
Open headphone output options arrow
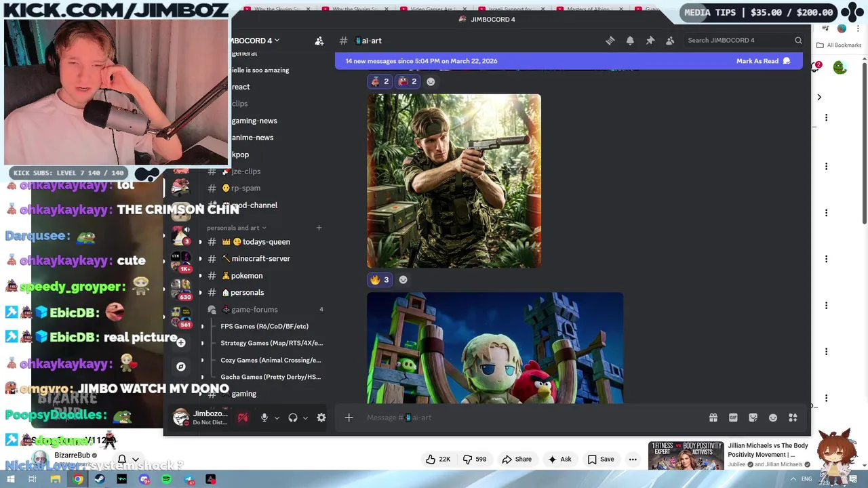(x=305, y=418)
